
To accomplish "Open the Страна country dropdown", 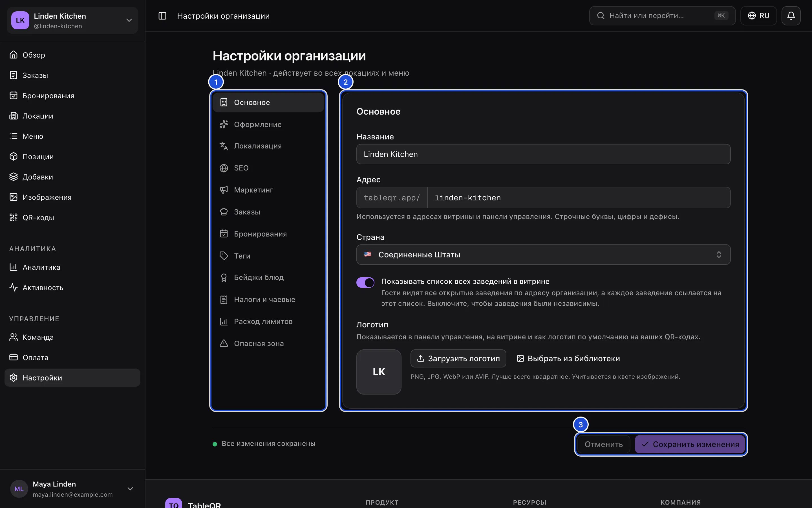I will click(x=543, y=255).
